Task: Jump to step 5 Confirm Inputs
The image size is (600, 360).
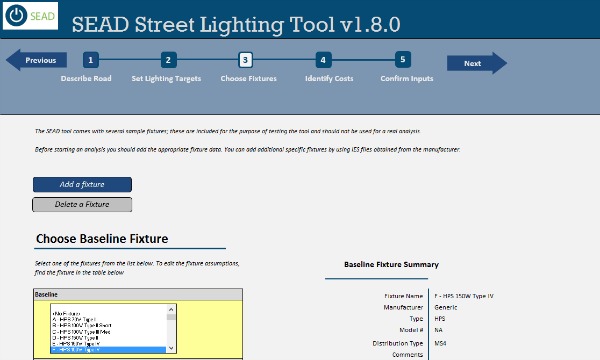Action: [x=403, y=59]
